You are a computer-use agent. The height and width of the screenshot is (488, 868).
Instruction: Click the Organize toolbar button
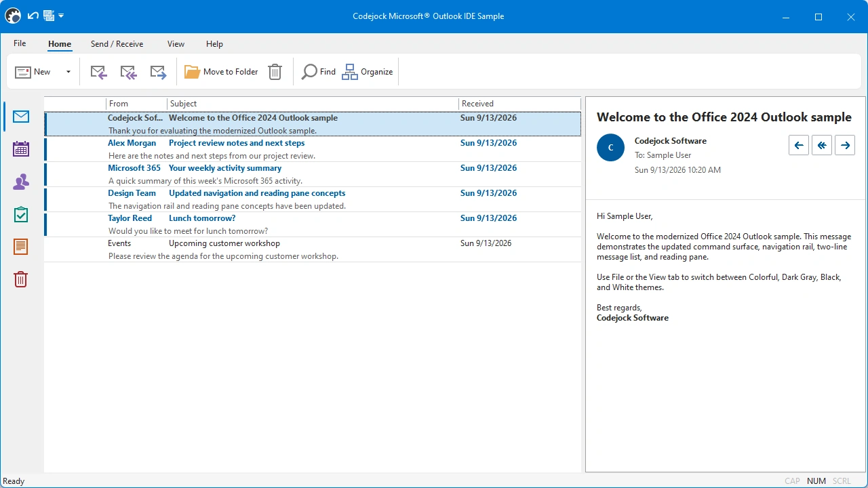pos(368,72)
